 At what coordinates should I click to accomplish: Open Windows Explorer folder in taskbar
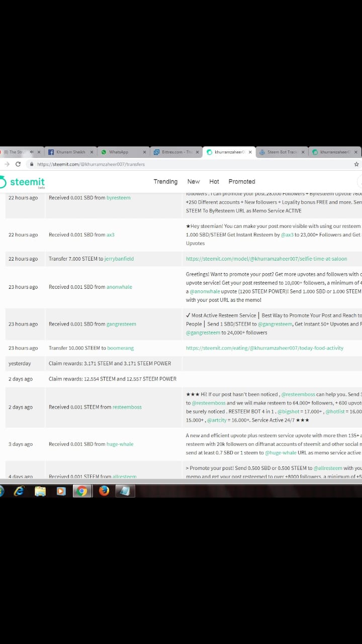40,491
